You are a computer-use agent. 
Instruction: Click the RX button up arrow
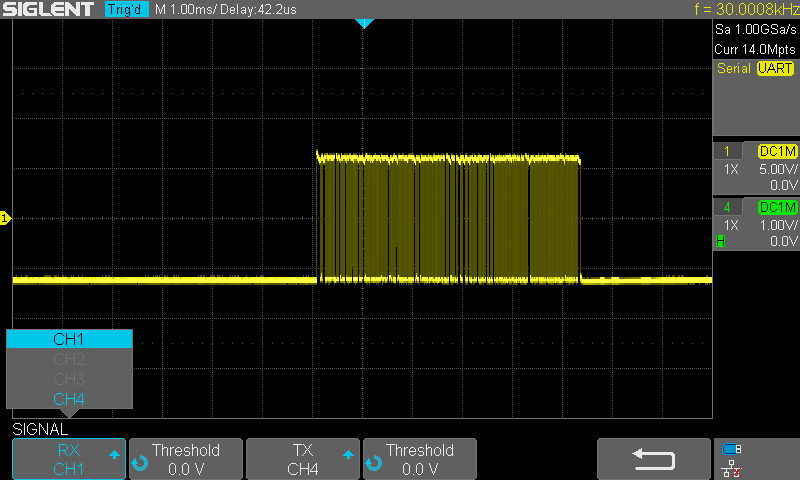pyautogui.click(x=114, y=454)
